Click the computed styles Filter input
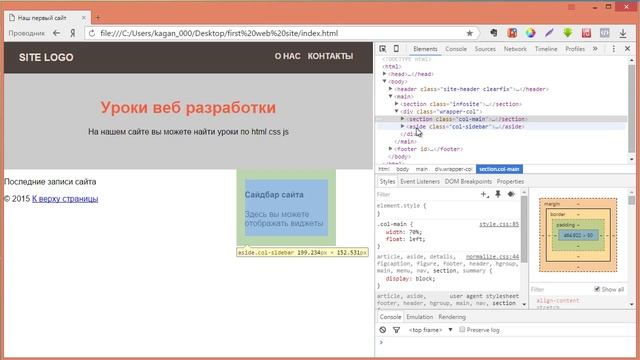This screenshot has width=640, height=360. 561,289
